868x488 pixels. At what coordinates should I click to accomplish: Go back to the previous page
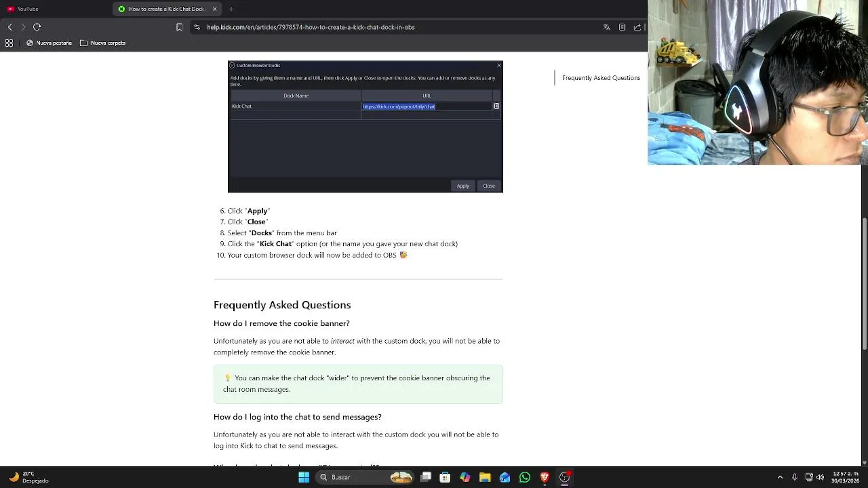click(x=9, y=27)
